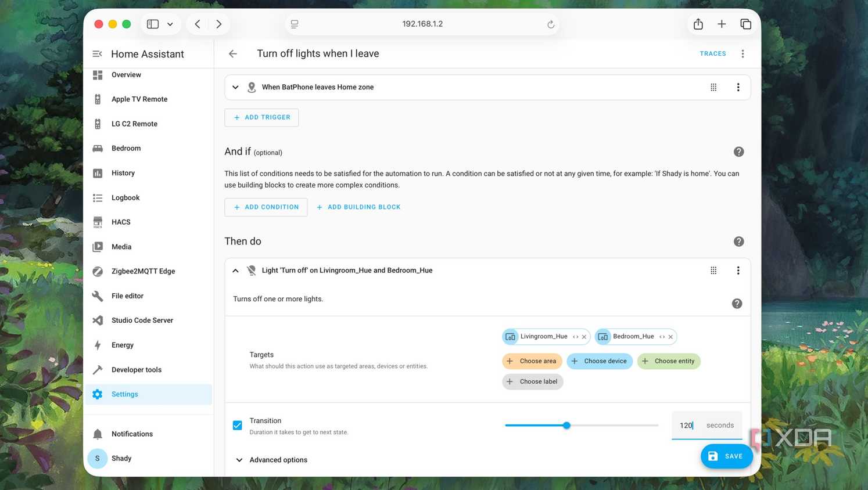Open help for the Then do section

tap(738, 242)
